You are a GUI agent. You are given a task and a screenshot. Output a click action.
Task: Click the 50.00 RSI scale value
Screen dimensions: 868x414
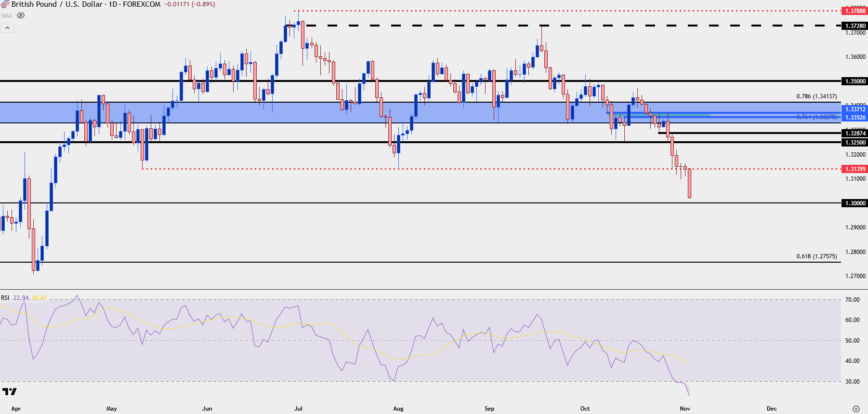pos(853,340)
